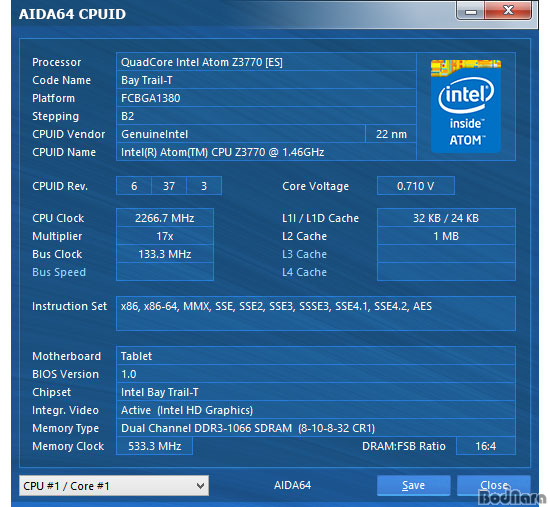Click the L3 Cache label
The height and width of the screenshot is (507, 550).
pyautogui.click(x=304, y=254)
